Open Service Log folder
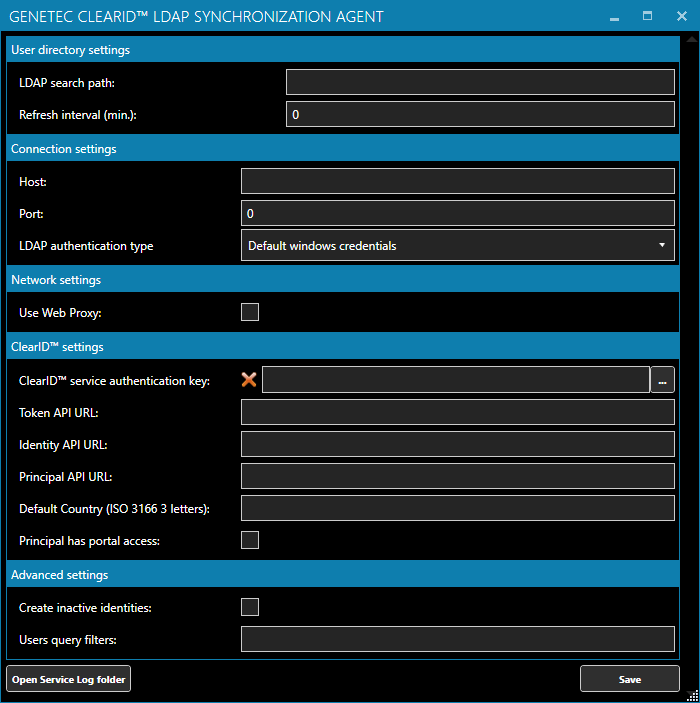700x703 pixels. 69,679
